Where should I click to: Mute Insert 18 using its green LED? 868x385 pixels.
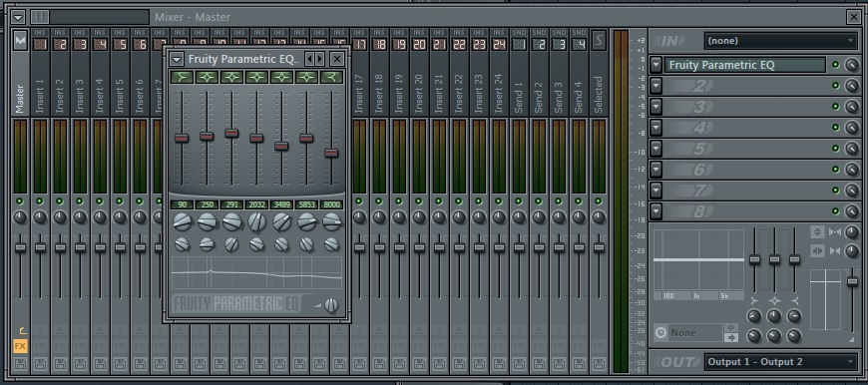(379, 201)
